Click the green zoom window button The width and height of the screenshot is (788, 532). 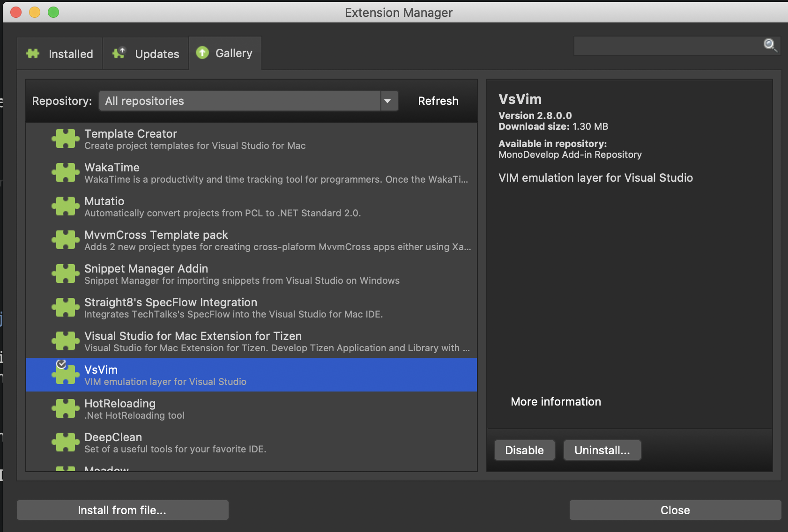pyautogui.click(x=54, y=12)
